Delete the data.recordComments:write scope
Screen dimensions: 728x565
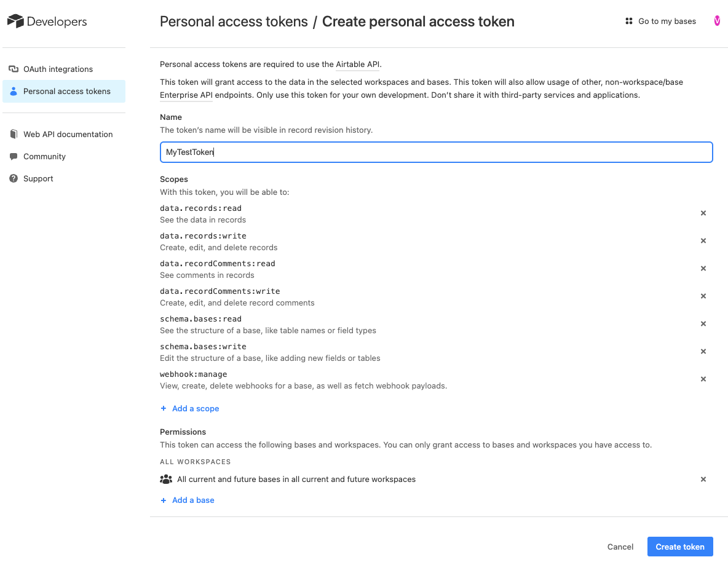(x=703, y=296)
